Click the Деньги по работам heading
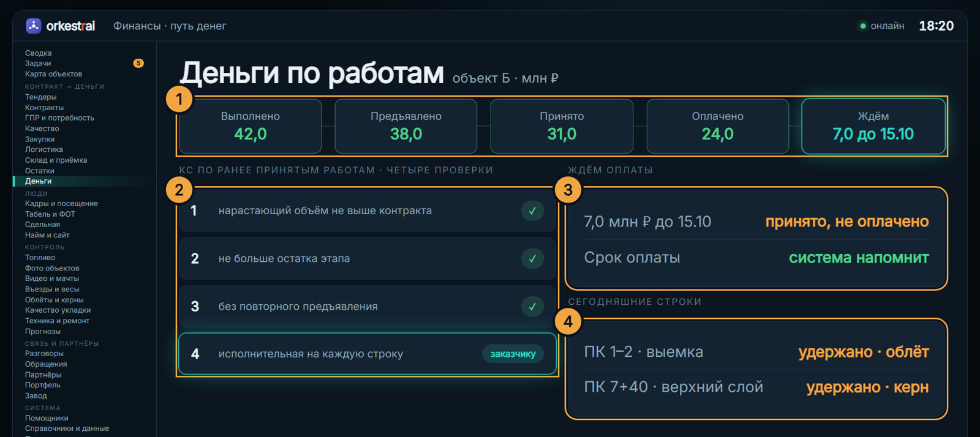This screenshot has height=437, width=980. pyautogui.click(x=312, y=73)
